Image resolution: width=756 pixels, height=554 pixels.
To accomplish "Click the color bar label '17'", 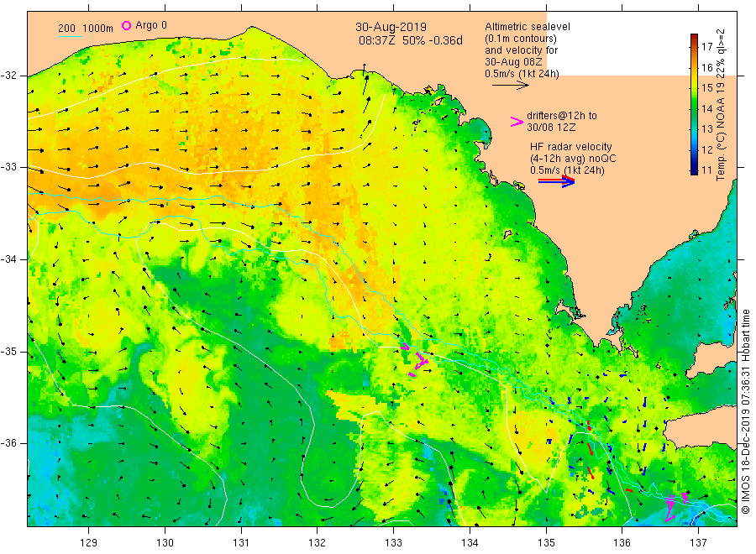I will 706,46.
